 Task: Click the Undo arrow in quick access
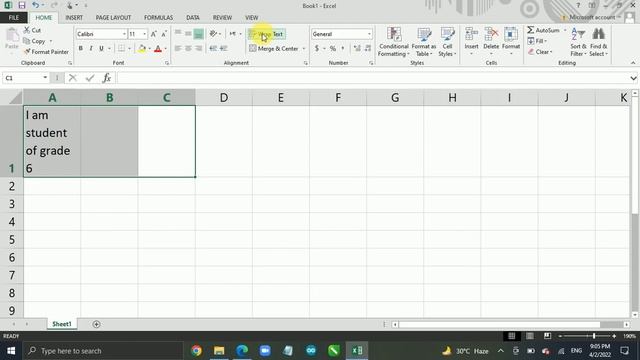coord(36,5)
